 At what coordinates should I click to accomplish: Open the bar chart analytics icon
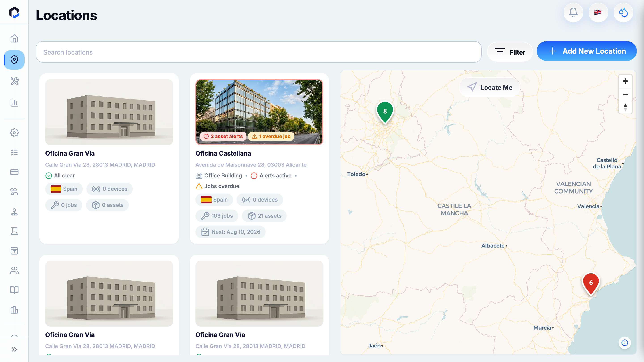tap(14, 103)
